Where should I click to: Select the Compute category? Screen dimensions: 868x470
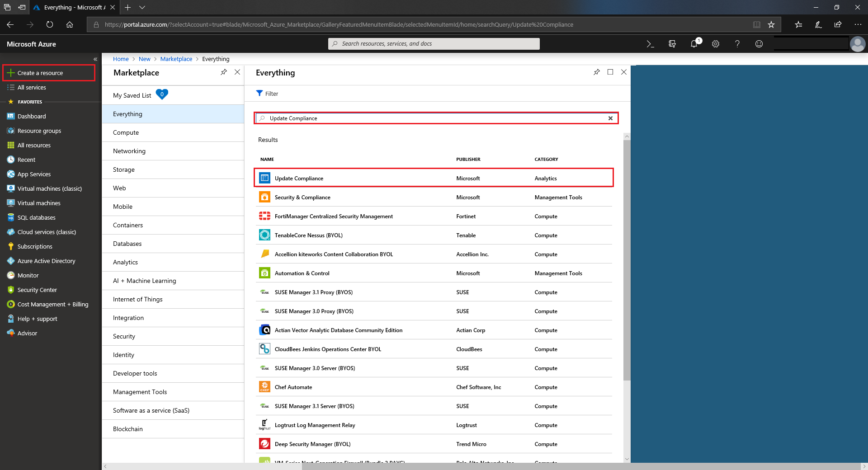(173, 132)
